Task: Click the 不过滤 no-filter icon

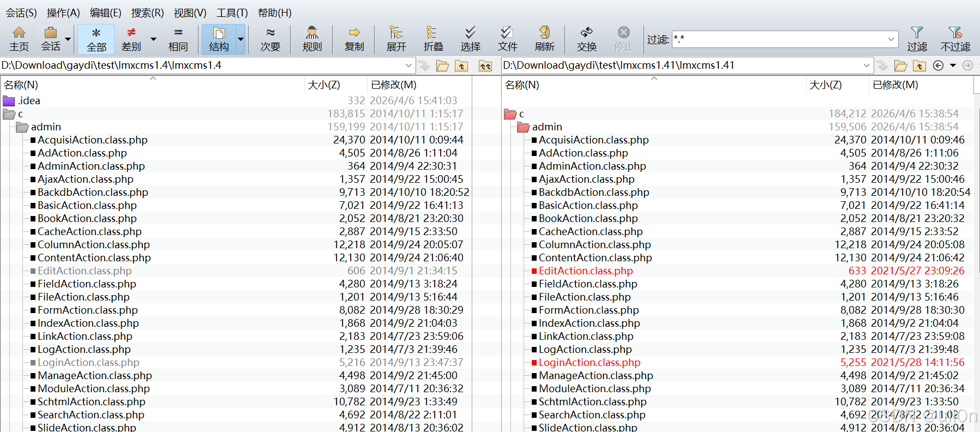Action: point(955,39)
